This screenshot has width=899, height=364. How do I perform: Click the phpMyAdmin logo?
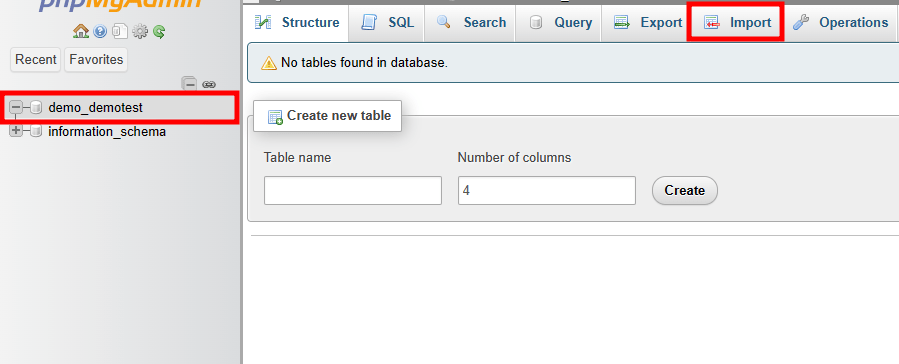click(x=120, y=5)
